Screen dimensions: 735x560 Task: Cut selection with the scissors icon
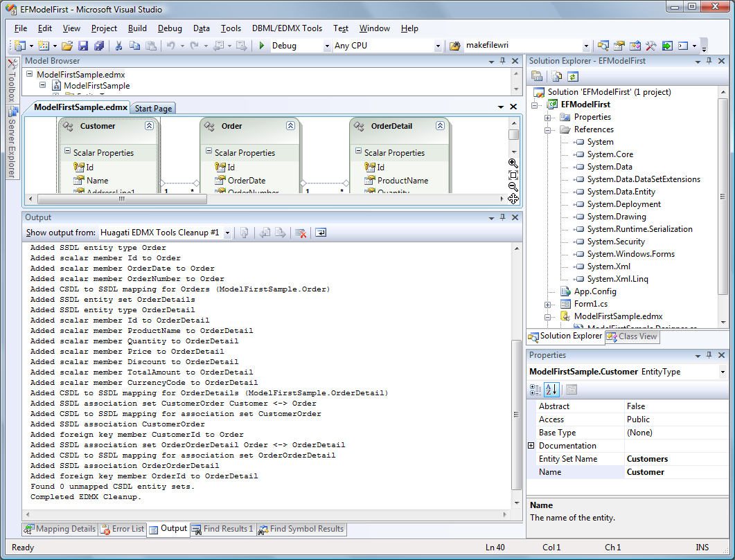(118, 46)
